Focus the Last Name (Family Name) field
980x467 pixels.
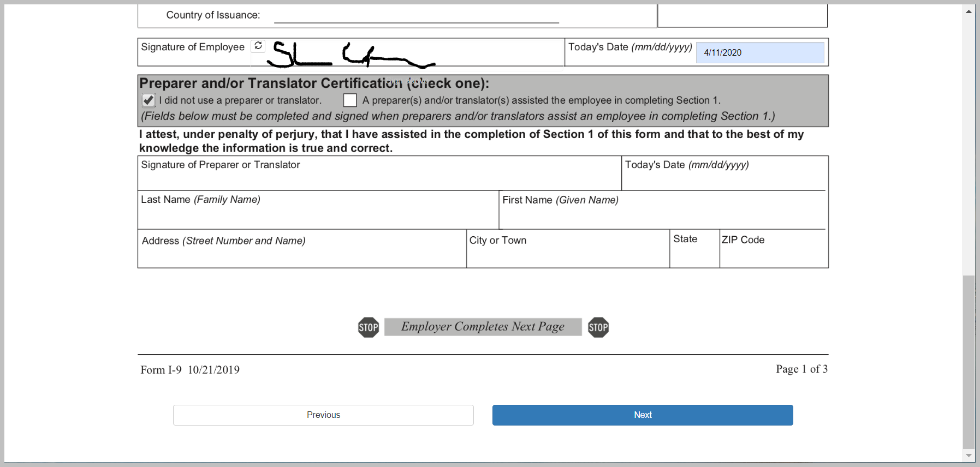(x=318, y=216)
